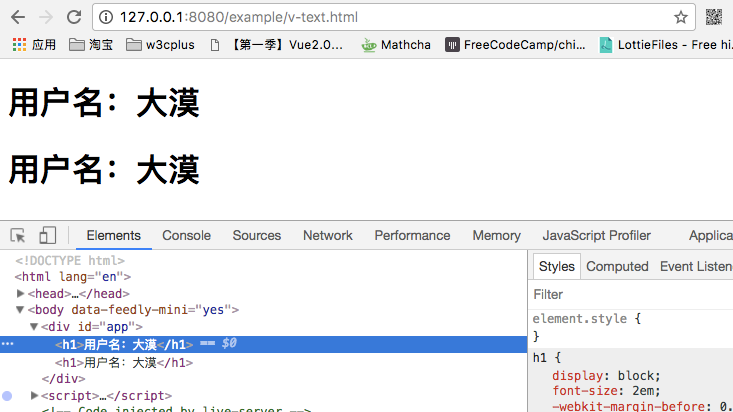Switch to the Memory tab
The image size is (733, 412).
pos(496,235)
